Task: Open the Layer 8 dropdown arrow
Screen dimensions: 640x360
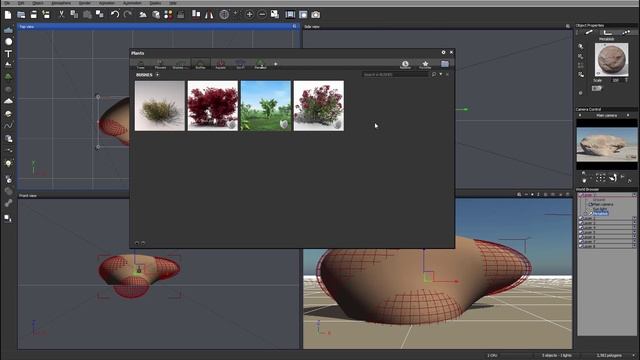Action: coord(634,246)
